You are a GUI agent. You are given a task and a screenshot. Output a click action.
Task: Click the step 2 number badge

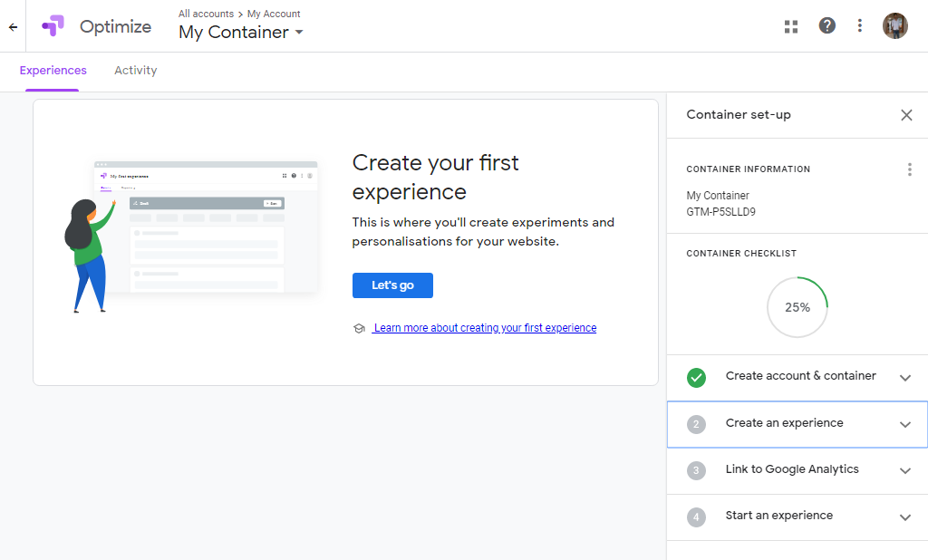(x=696, y=424)
